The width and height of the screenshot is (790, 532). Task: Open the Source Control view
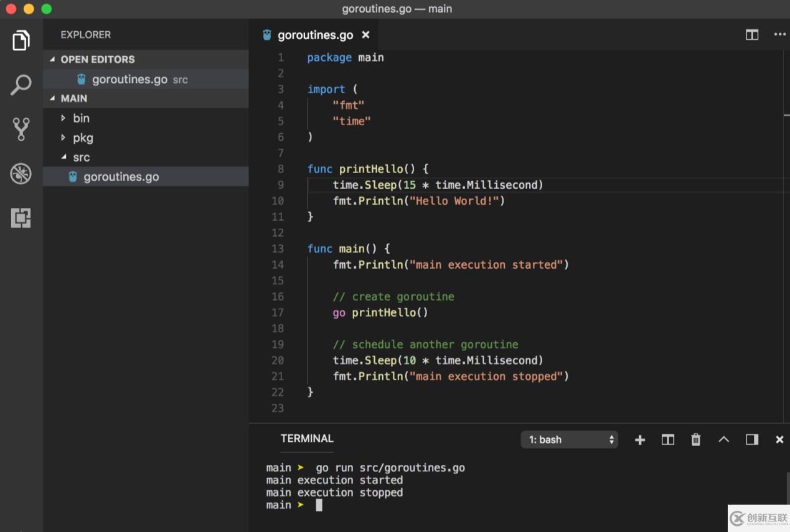click(21, 129)
